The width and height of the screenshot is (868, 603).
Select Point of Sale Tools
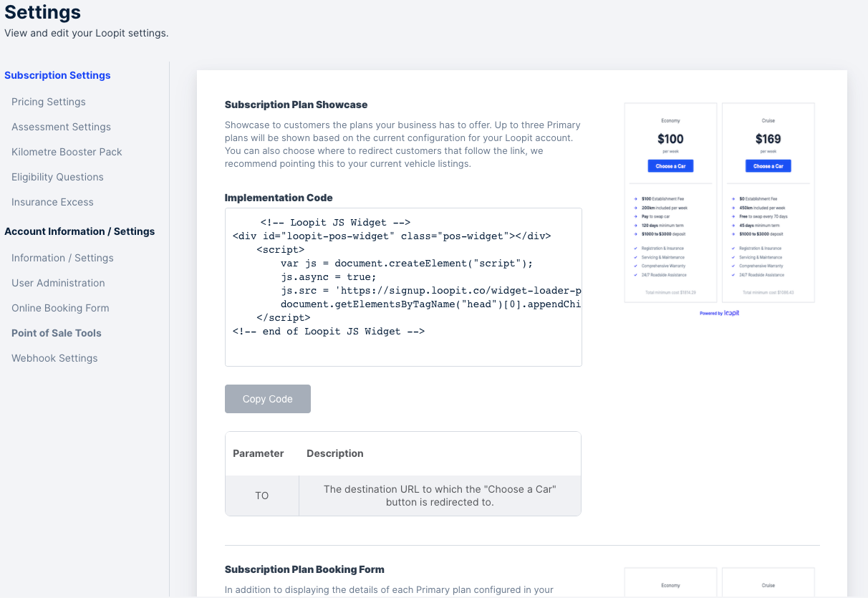point(57,333)
